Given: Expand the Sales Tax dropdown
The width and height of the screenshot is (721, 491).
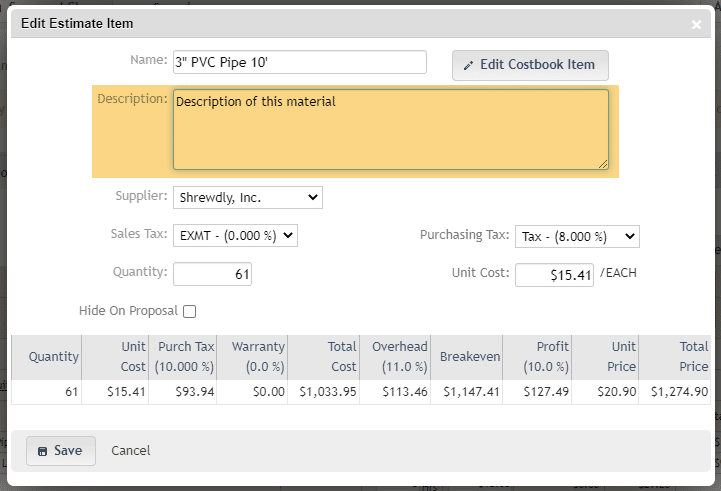Looking at the screenshot, I should [235, 236].
